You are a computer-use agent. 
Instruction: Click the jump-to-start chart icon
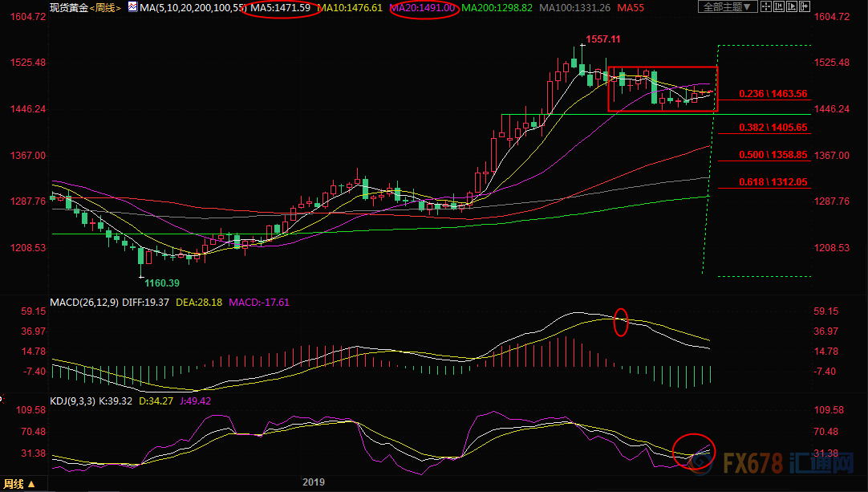coord(779,6)
